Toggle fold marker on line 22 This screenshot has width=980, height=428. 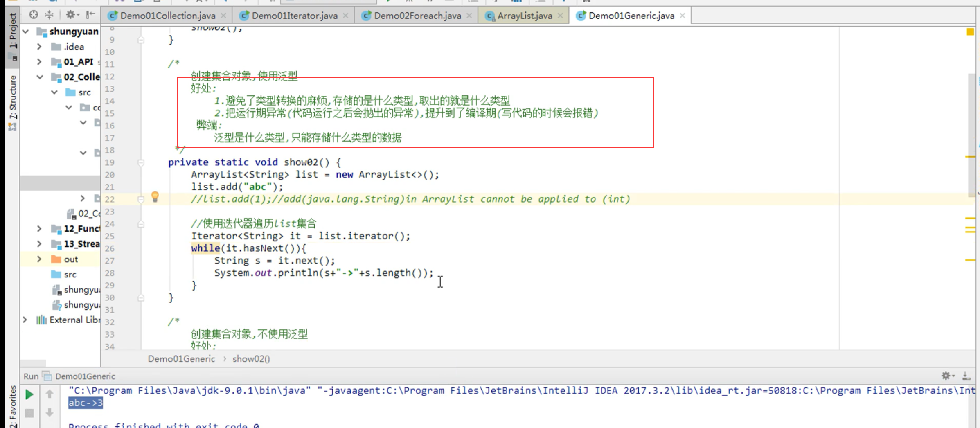[x=141, y=199]
